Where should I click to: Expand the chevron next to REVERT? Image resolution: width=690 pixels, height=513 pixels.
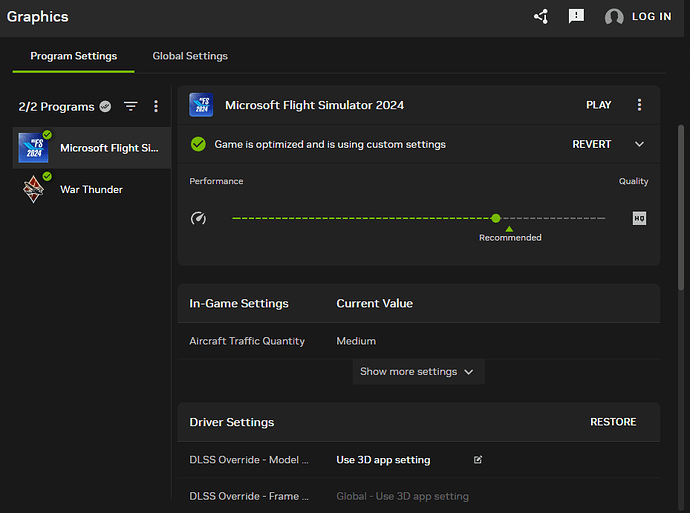point(639,144)
